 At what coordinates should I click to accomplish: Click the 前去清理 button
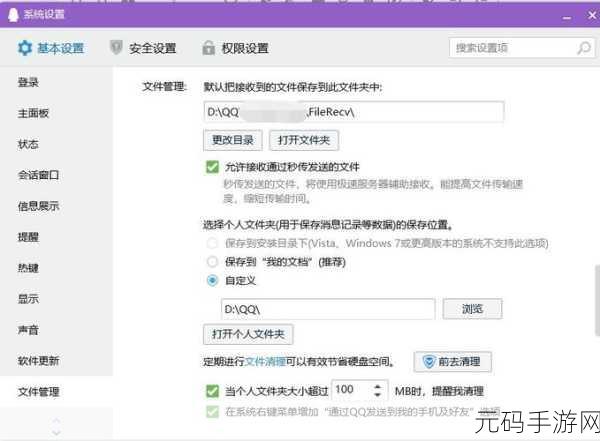click(x=452, y=361)
